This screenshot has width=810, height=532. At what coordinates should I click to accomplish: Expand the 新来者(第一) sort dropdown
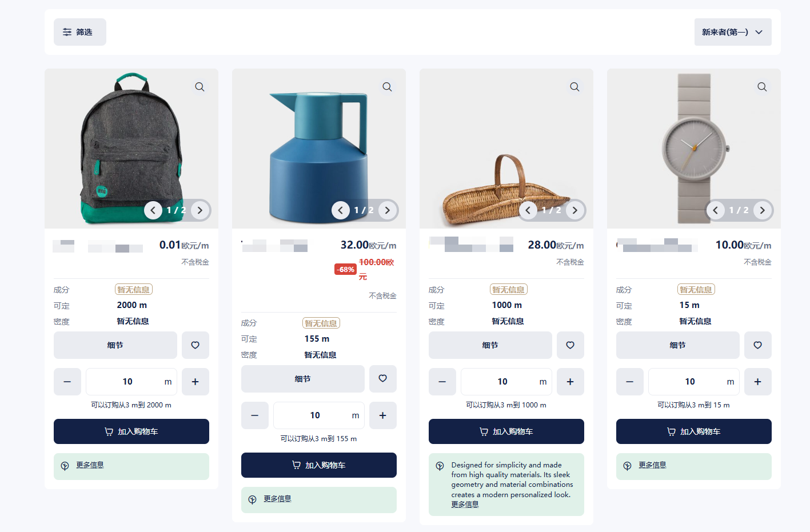pyautogui.click(x=733, y=32)
